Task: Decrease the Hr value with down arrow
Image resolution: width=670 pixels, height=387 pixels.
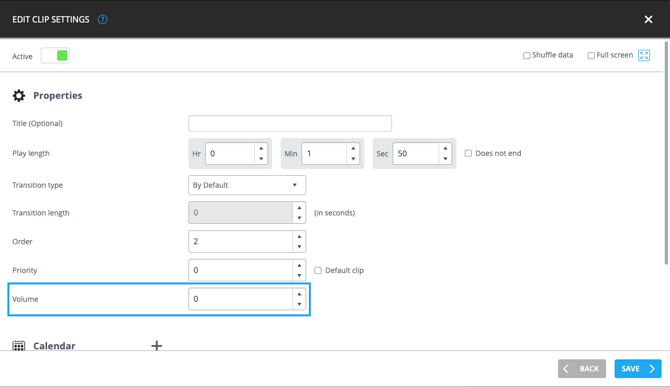Action: (261, 158)
